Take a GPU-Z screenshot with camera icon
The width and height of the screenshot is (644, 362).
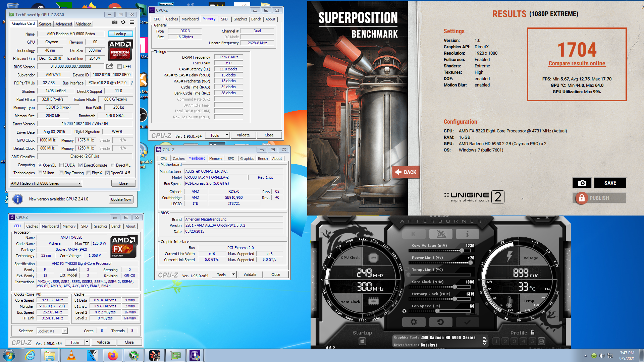pyautogui.click(x=115, y=22)
